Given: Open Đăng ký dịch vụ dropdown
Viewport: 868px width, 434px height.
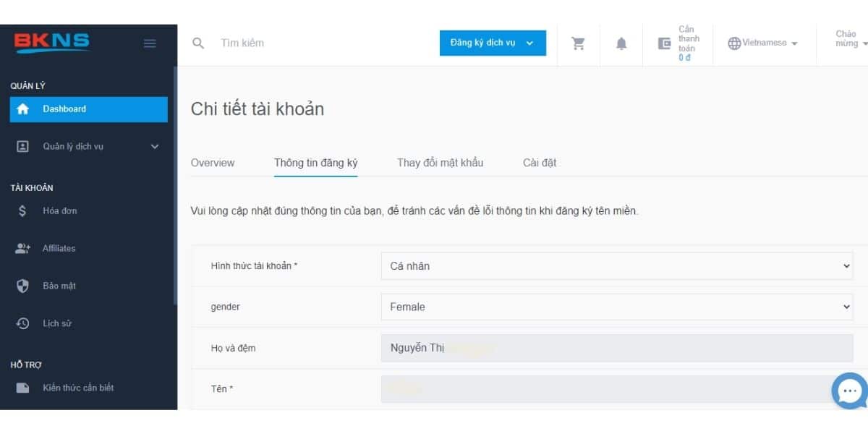Looking at the screenshot, I should pos(493,43).
